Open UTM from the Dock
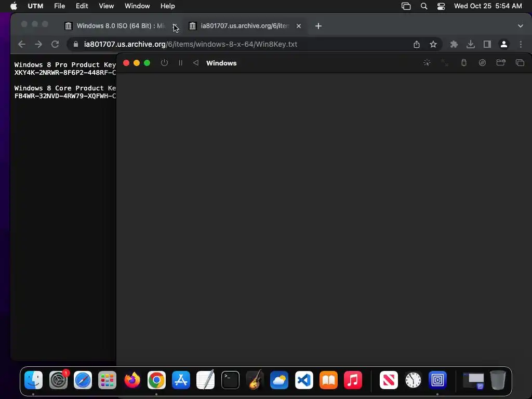This screenshot has height=399, width=532. pyautogui.click(x=437, y=380)
